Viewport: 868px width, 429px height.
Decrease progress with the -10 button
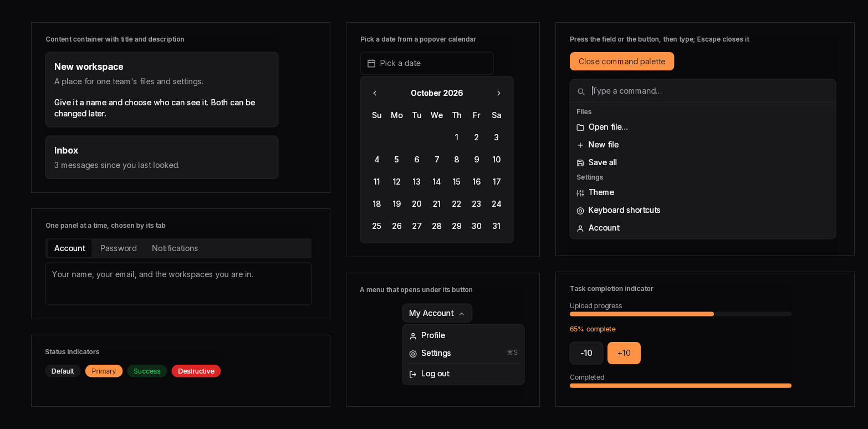tap(586, 353)
